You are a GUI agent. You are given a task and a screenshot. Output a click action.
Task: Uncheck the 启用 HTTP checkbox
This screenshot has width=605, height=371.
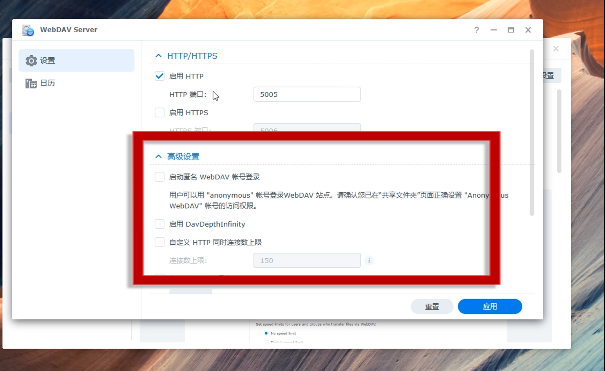point(159,76)
